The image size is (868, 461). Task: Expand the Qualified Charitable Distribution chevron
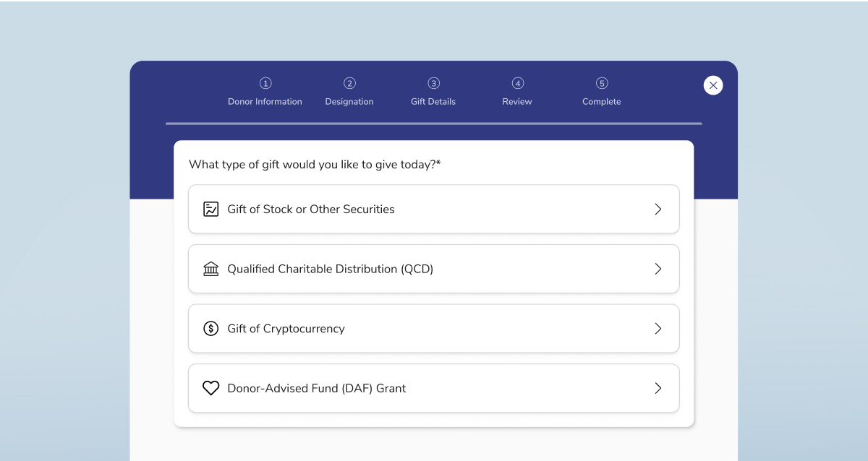658,269
